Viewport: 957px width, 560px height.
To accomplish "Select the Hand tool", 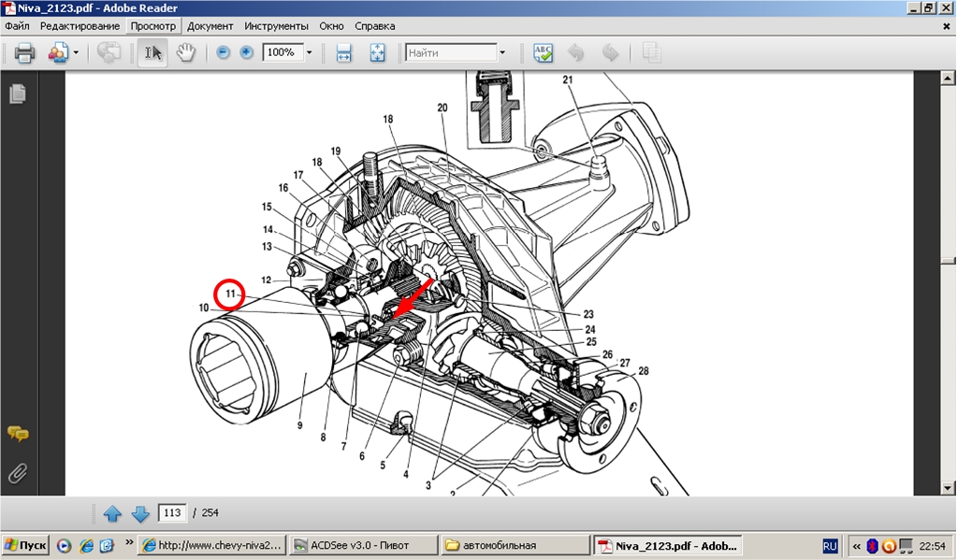I will coord(186,53).
